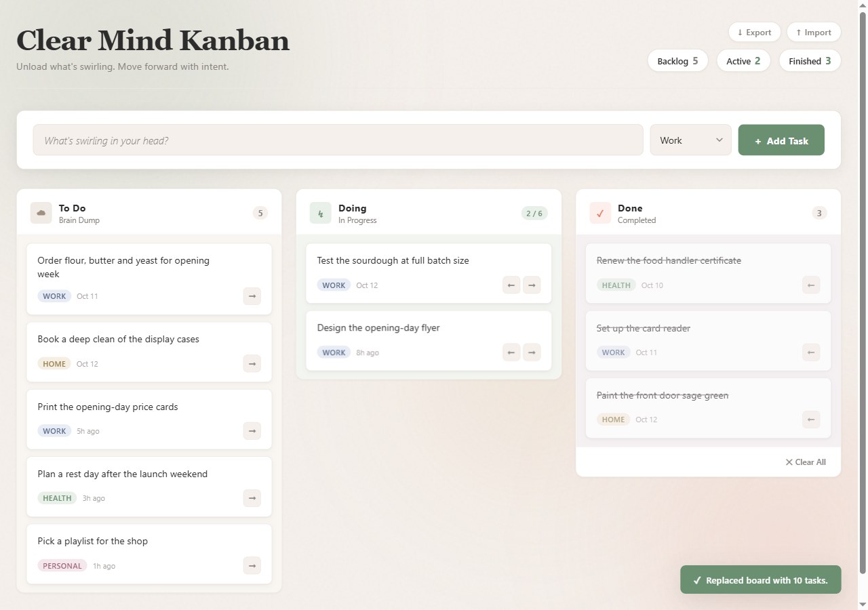Click the page vertical scrollbar
Viewport: 868px width, 610px height.
coord(863,291)
